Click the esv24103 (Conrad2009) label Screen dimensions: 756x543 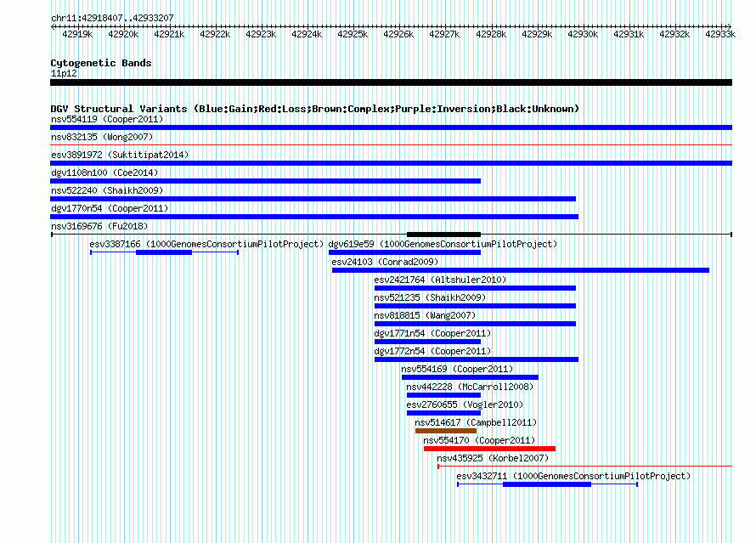click(385, 262)
